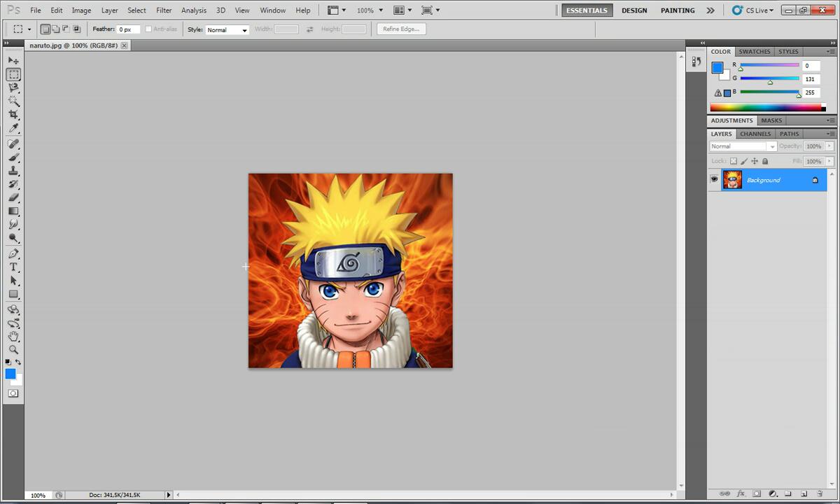This screenshot has width=840, height=504.
Task: Open the layer blend mode dropdown
Action: click(x=743, y=146)
